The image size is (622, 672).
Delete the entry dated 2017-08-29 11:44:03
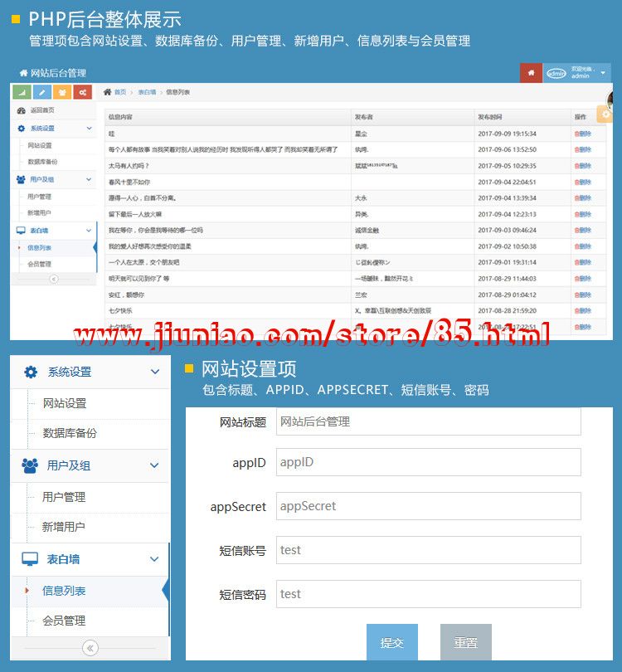point(582,279)
